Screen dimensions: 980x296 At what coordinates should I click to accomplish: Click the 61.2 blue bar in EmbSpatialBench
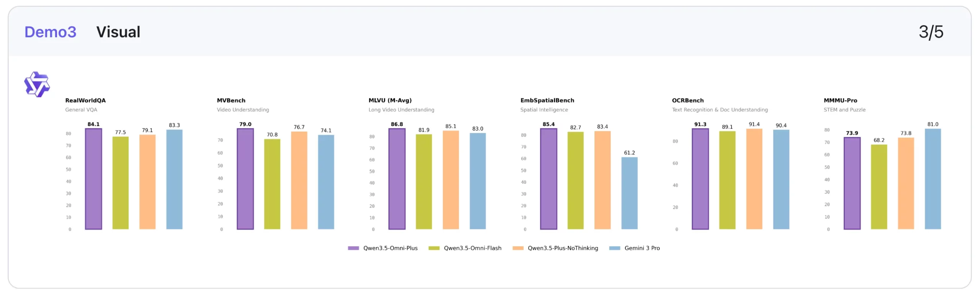click(x=629, y=193)
